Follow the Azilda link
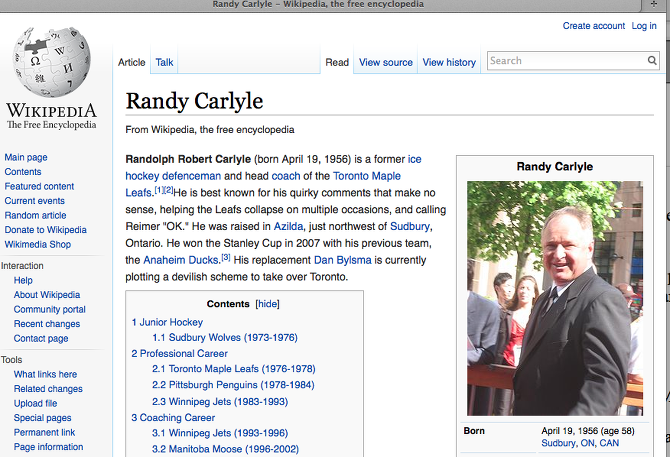Image resolution: width=670 pixels, height=457 pixels. click(288, 226)
